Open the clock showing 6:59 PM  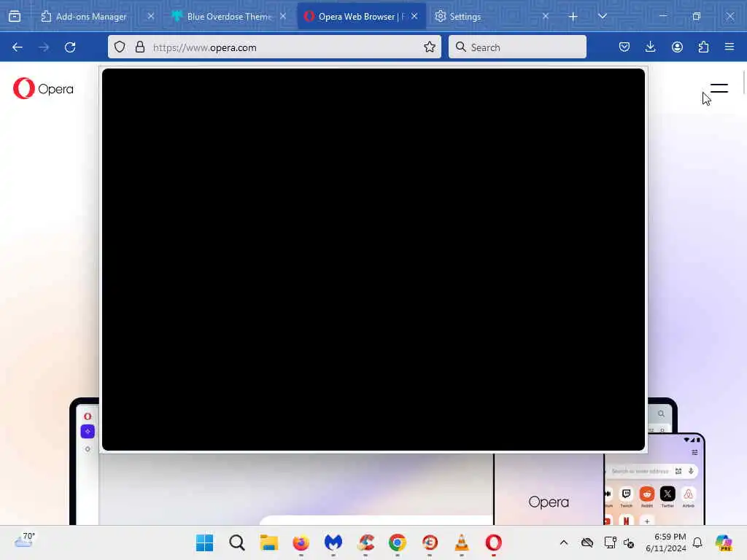[x=665, y=542]
